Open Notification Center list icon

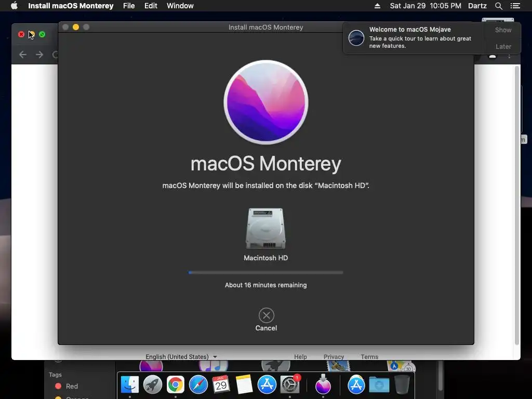(x=515, y=6)
